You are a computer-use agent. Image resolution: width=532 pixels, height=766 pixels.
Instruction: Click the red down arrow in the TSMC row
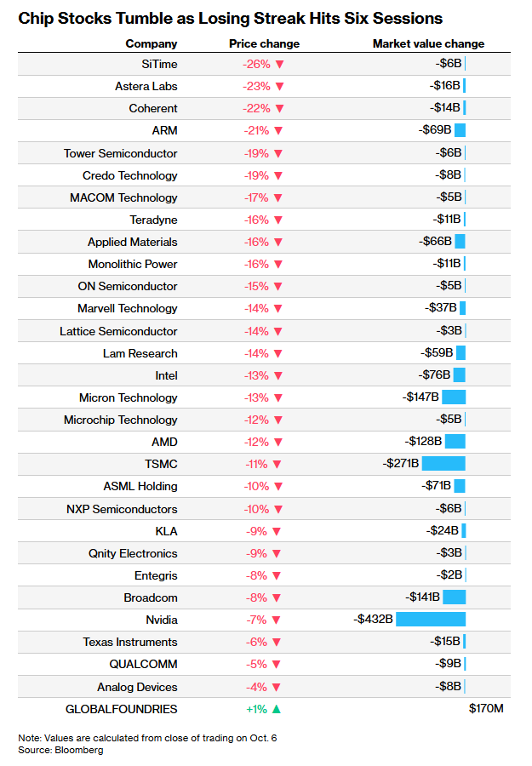click(277, 464)
